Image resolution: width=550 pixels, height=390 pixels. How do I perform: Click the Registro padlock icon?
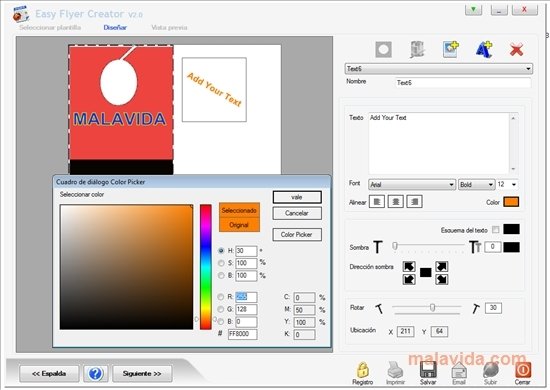362,370
